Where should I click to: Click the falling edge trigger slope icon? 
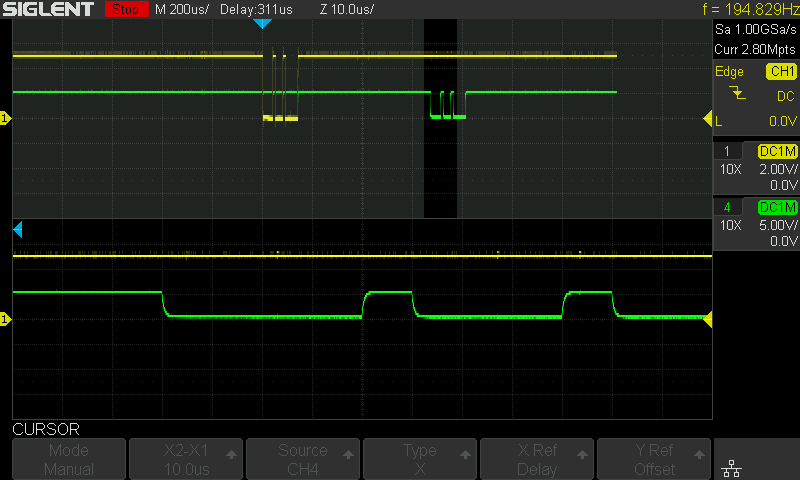coord(737,95)
